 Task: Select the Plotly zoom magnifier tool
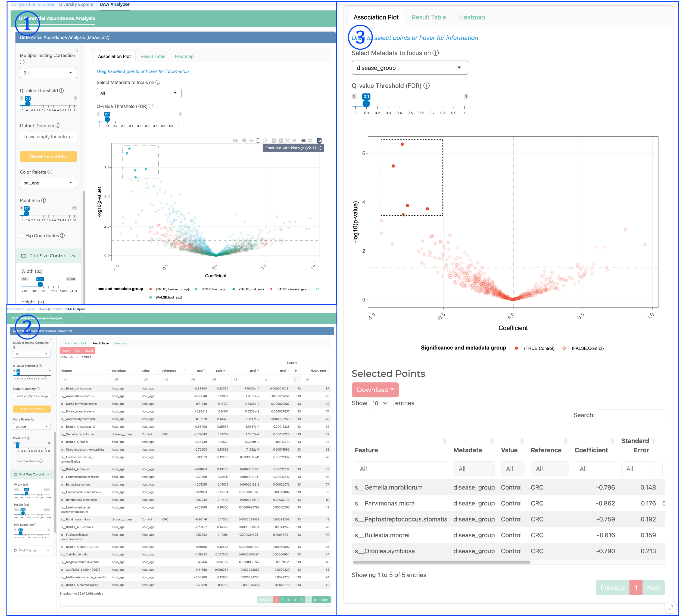pyautogui.click(x=244, y=141)
